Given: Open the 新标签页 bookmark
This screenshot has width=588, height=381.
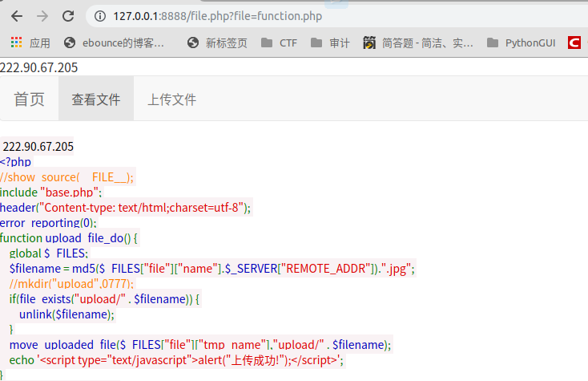Looking at the screenshot, I should [217, 43].
